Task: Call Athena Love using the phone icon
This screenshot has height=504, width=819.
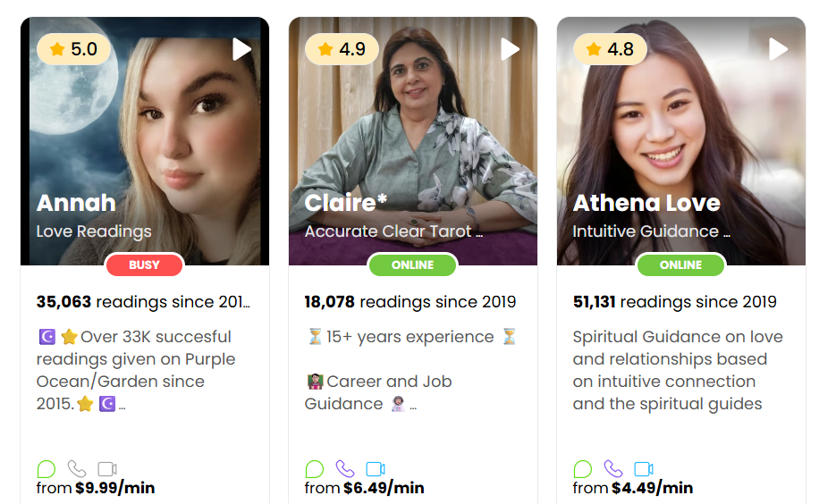Action: click(x=613, y=469)
